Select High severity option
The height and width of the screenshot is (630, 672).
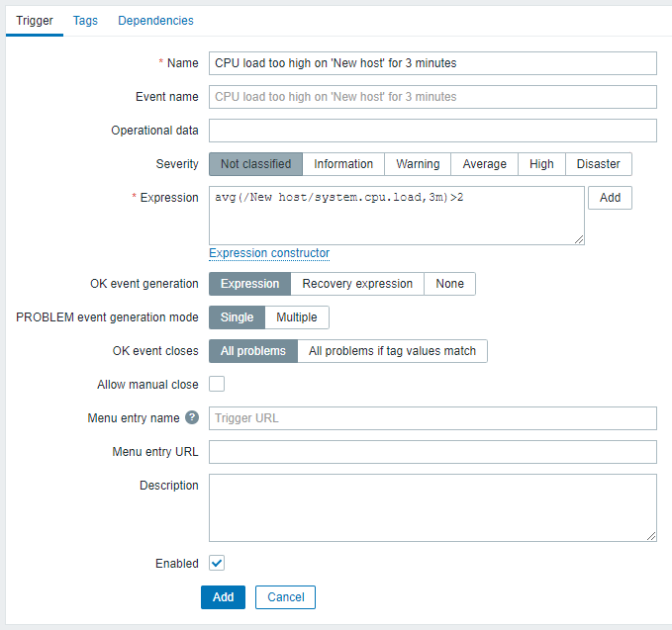click(541, 164)
